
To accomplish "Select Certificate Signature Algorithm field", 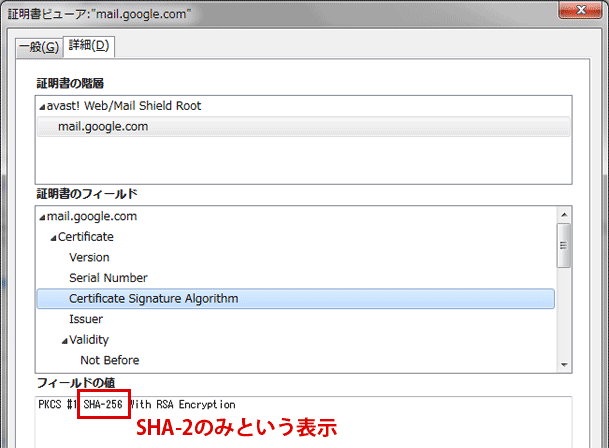I will tap(296, 299).
